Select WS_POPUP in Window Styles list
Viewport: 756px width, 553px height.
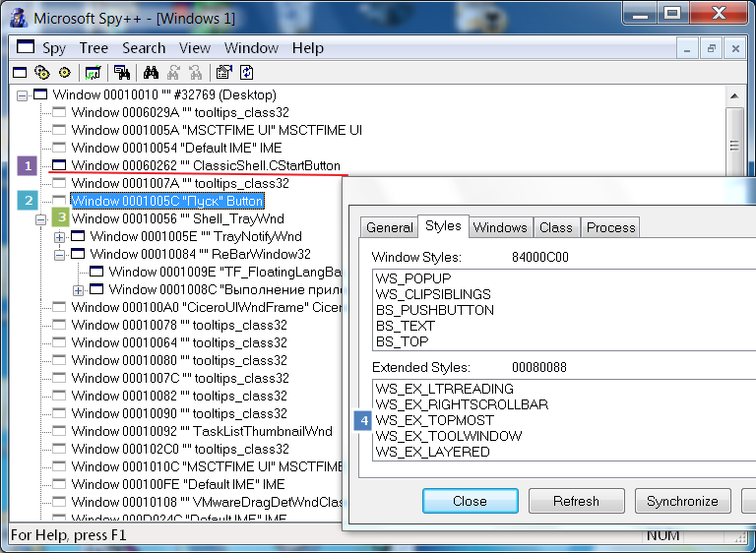(x=413, y=278)
